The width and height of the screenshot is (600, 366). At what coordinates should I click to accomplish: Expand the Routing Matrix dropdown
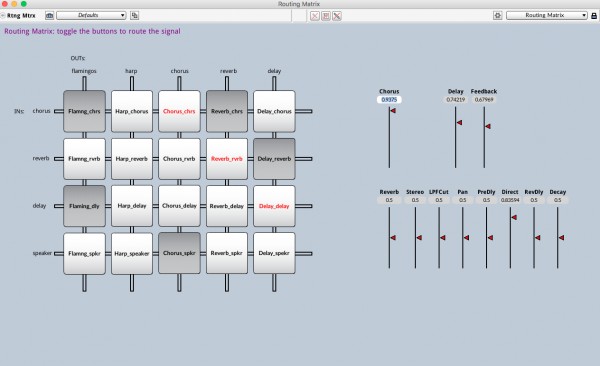(x=547, y=15)
